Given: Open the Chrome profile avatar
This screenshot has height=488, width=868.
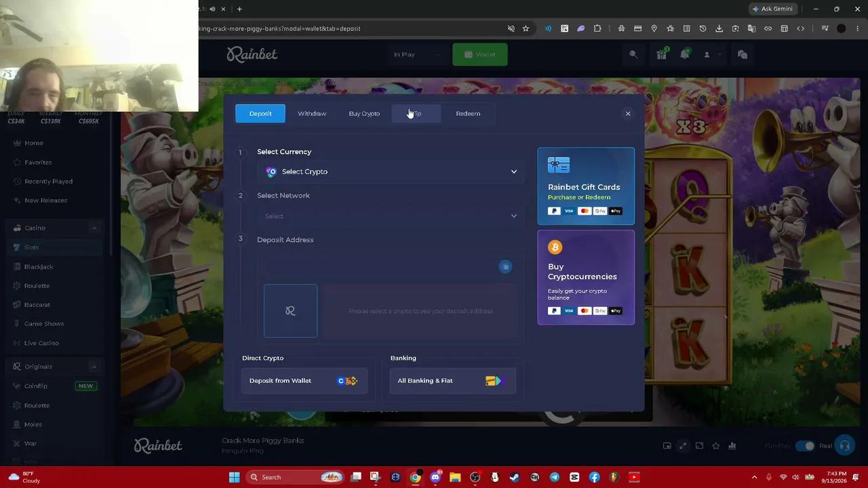Looking at the screenshot, I should click(x=842, y=28).
